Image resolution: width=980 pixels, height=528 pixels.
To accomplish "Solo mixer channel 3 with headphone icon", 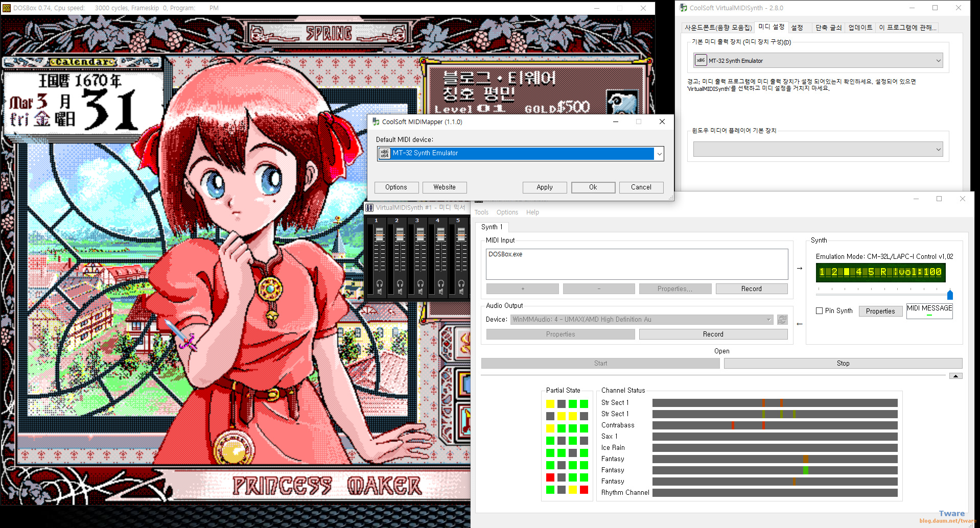I will (x=421, y=283).
